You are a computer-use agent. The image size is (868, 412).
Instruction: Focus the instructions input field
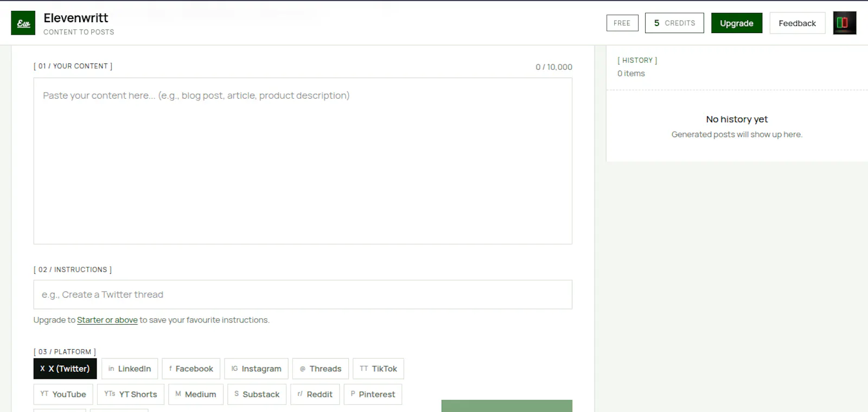[303, 294]
